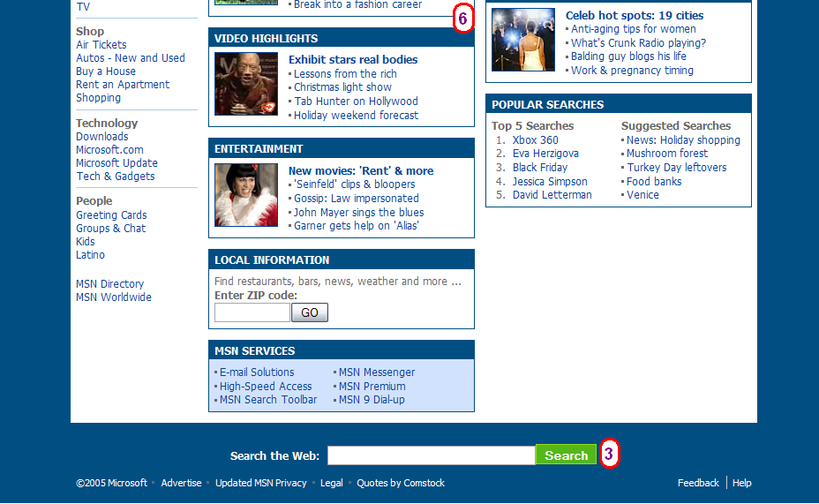Open 'Gossip: Law impersonated' link
The height and width of the screenshot is (504, 819).
coord(357,199)
